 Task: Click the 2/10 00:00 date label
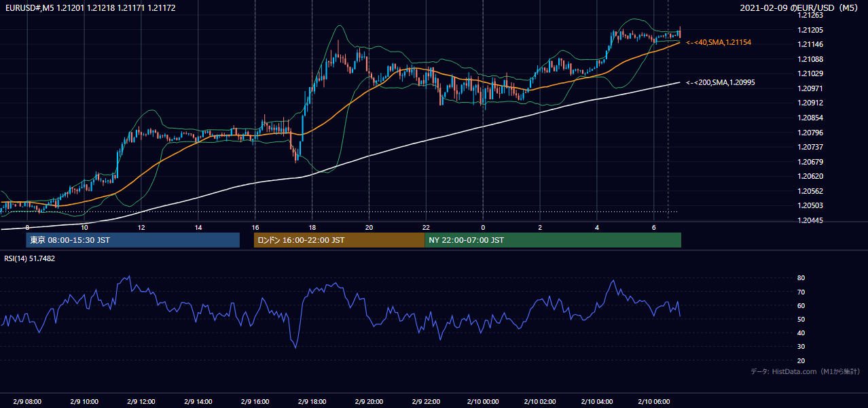tap(483, 402)
